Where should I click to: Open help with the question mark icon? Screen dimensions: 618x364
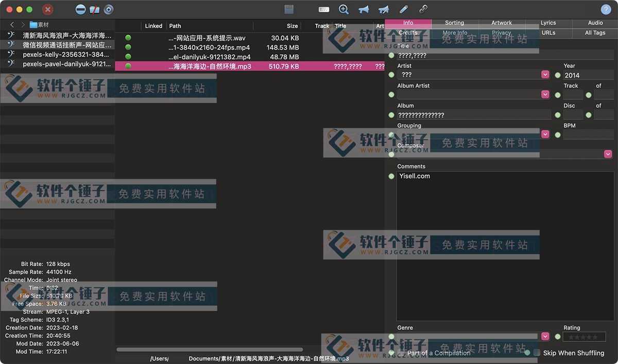point(606,9)
